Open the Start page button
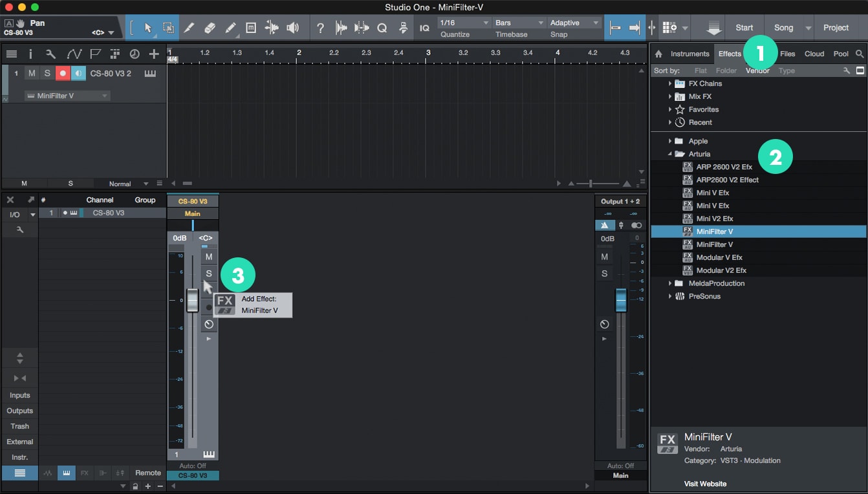Image resolution: width=868 pixels, height=494 pixels. coord(744,28)
